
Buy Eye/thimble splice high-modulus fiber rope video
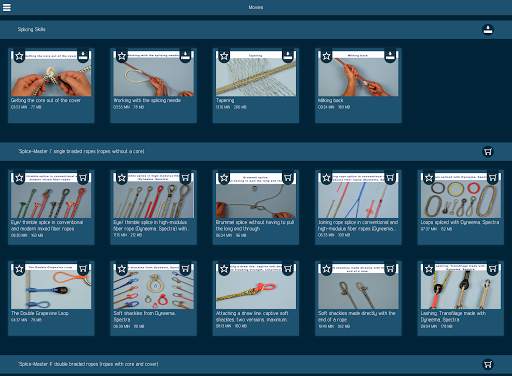tap(186, 178)
